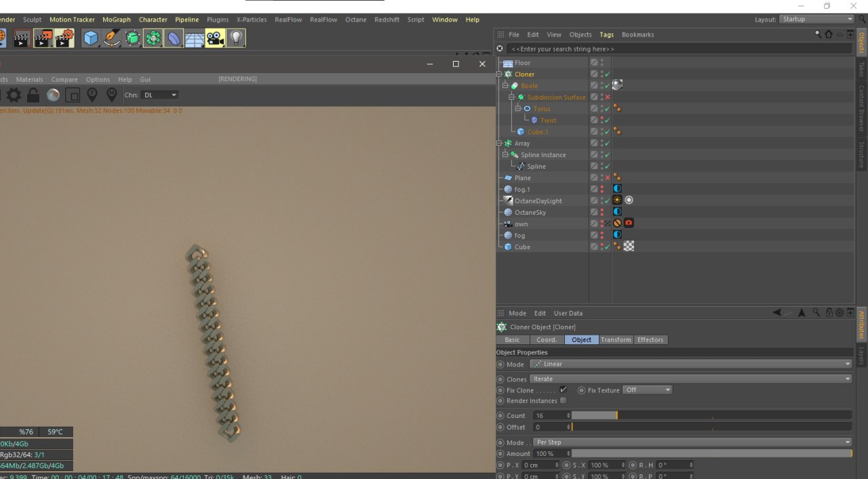
Task: Select Boole object's material tag
Action: pyautogui.click(x=617, y=85)
